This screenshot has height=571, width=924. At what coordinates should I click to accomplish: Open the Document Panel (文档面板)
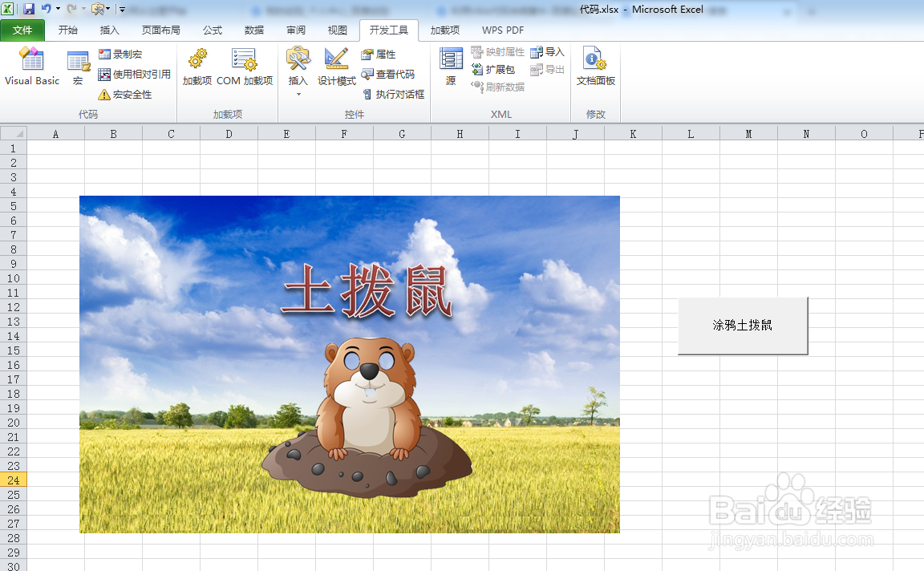(596, 67)
